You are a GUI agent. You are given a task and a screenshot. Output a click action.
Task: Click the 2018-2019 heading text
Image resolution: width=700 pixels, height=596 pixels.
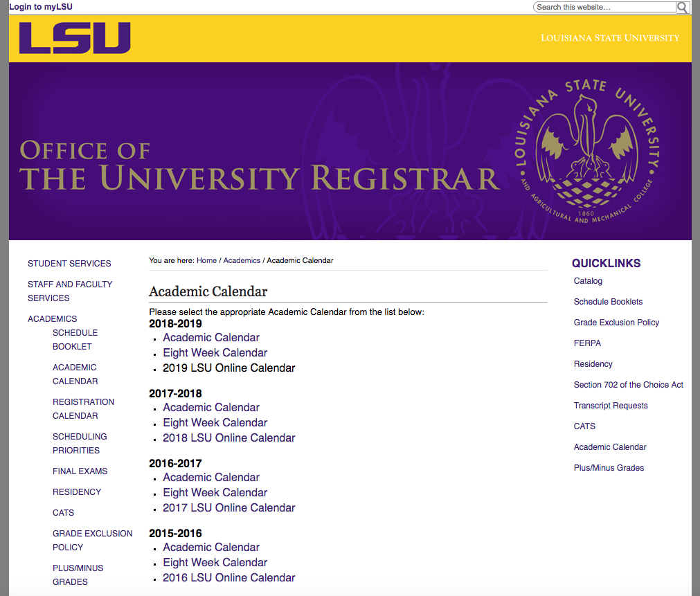click(175, 324)
